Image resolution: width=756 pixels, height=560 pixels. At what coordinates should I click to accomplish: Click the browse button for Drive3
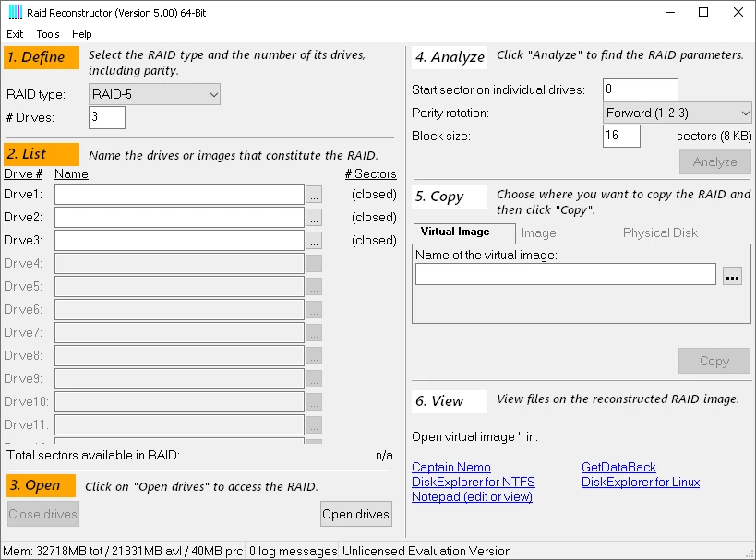314,241
